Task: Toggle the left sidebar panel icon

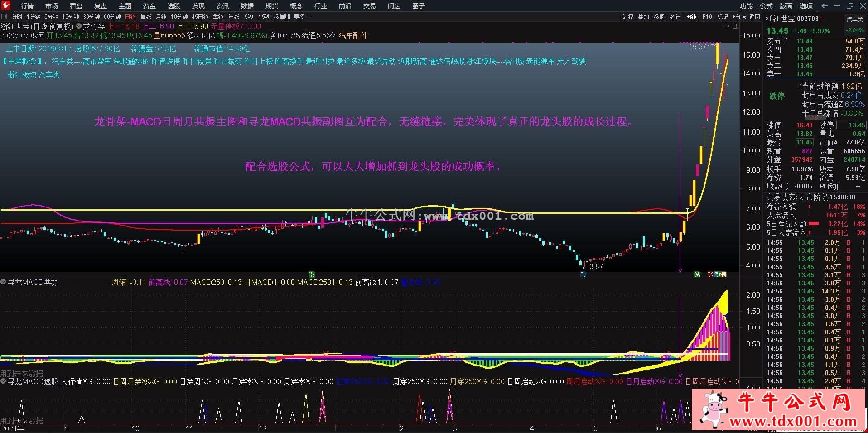Action: point(4,17)
